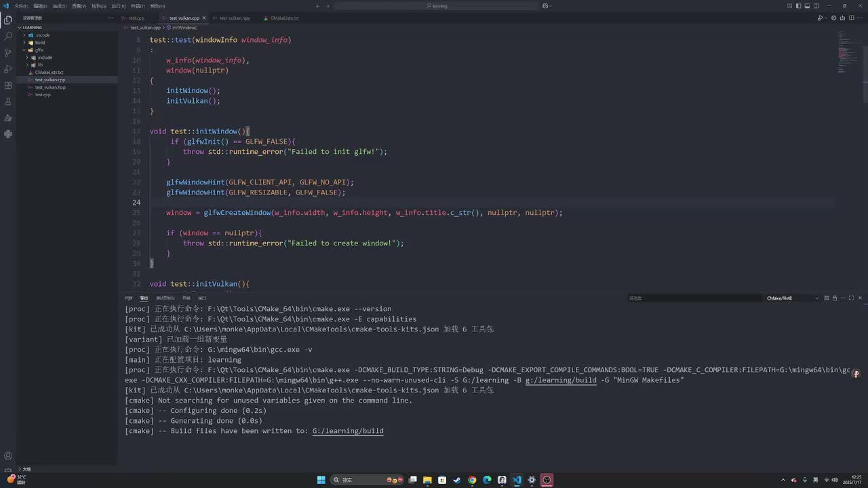Image resolution: width=868 pixels, height=488 pixels.
Task: Open the Search view in activity bar
Action: 8,36
